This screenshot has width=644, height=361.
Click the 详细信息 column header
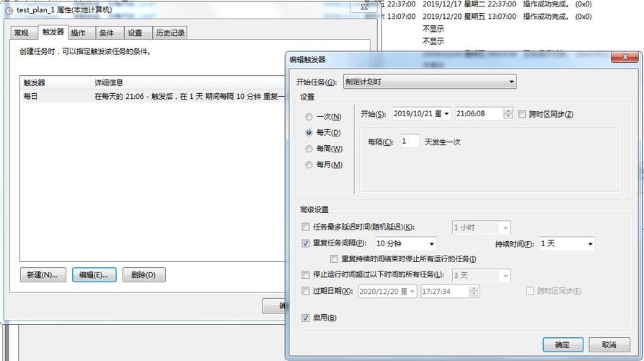pos(188,83)
